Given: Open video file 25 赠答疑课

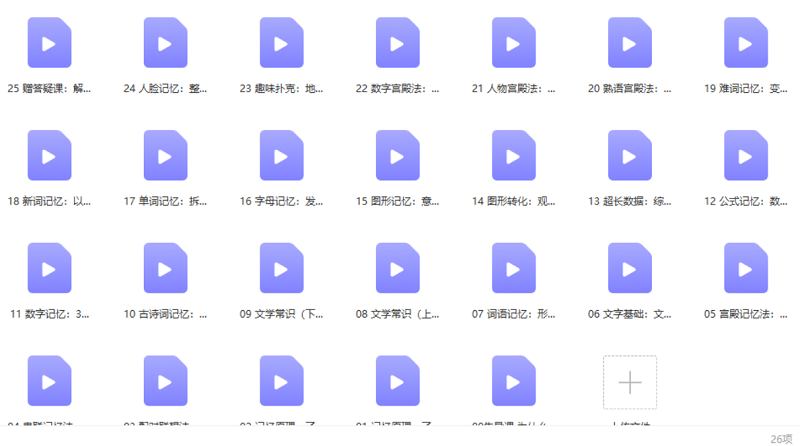Looking at the screenshot, I should click(x=49, y=43).
